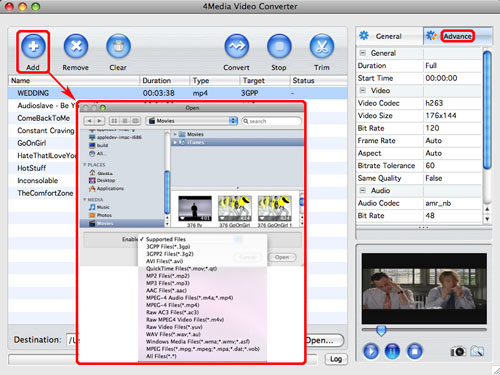Image resolution: width=500 pixels, height=375 pixels.
Task: Click the magnifier icon beside the camera
Action: pos(477,351)
